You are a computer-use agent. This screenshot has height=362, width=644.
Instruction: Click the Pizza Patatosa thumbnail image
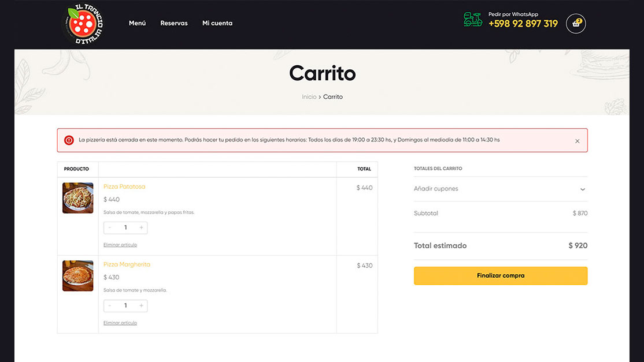(x=78, y=198)
